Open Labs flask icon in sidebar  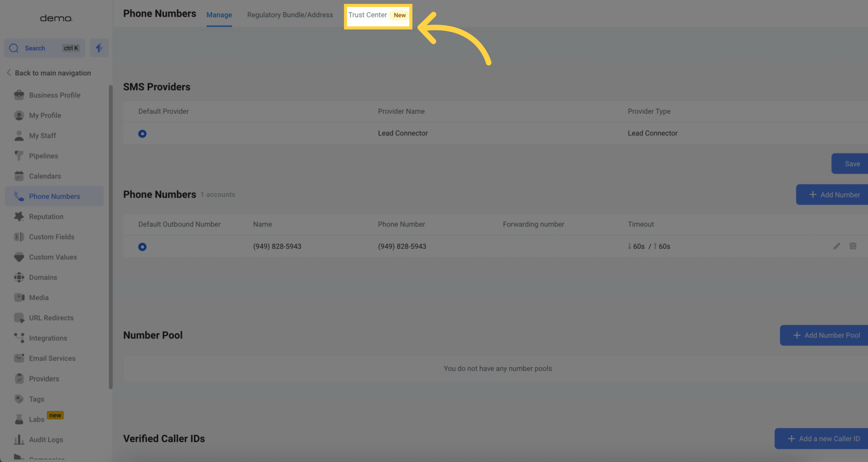[19, 419]
